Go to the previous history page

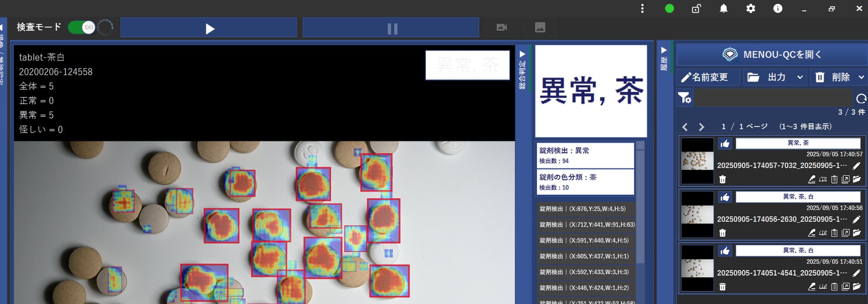[685, 127]
